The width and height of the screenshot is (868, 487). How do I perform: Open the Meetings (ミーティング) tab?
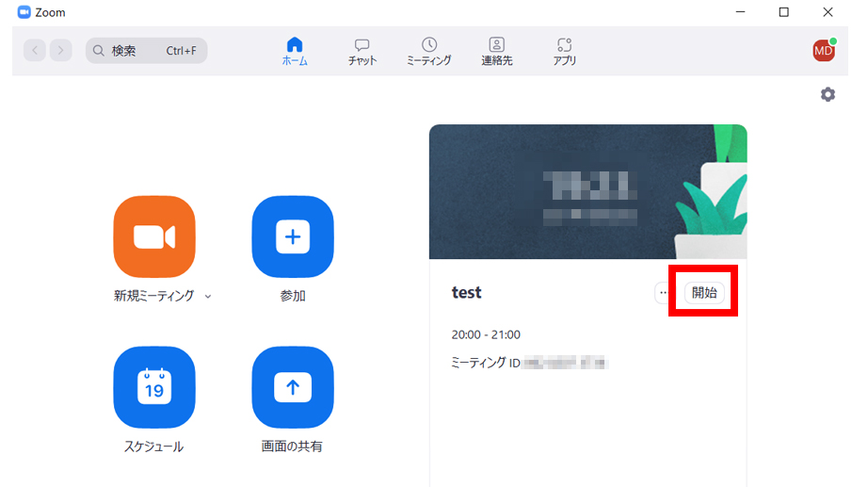tap(429, 51)
